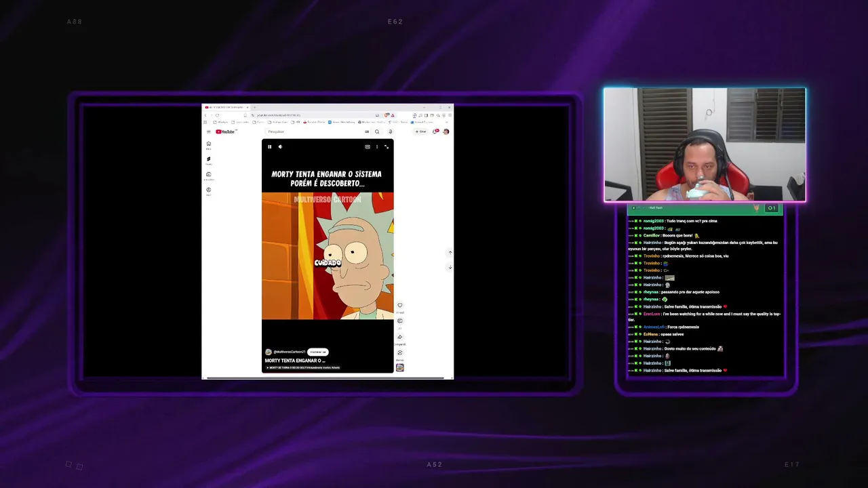
Task: Open the browser apps grid icon
Action: pos(205,122)
